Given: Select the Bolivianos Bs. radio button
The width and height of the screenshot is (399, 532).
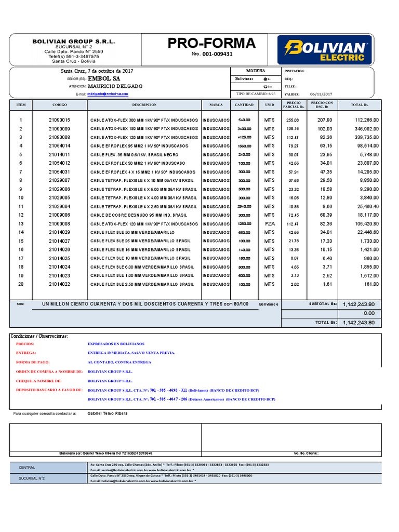Looking at the screenshot, I should (265, 79).
